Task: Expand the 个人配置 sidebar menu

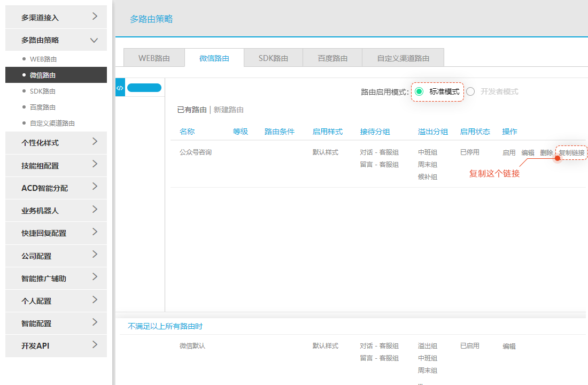Action: 56,301
